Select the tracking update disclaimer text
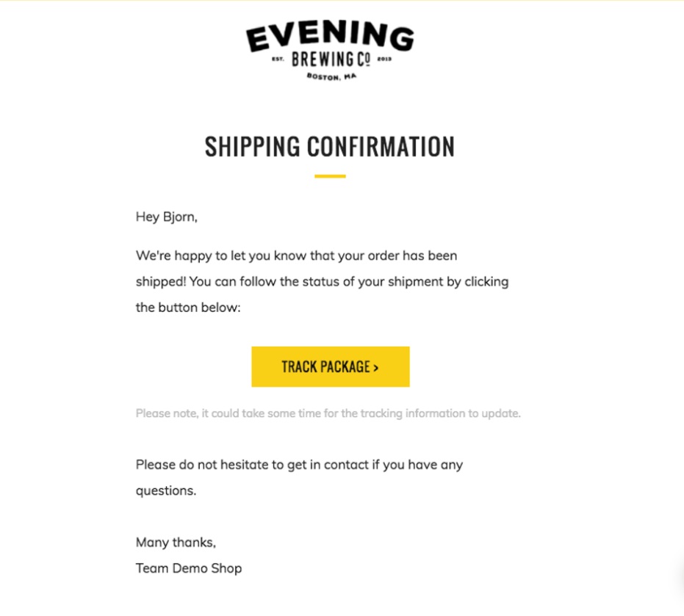This screenshot has width=684, height=616. coord(328,413)
